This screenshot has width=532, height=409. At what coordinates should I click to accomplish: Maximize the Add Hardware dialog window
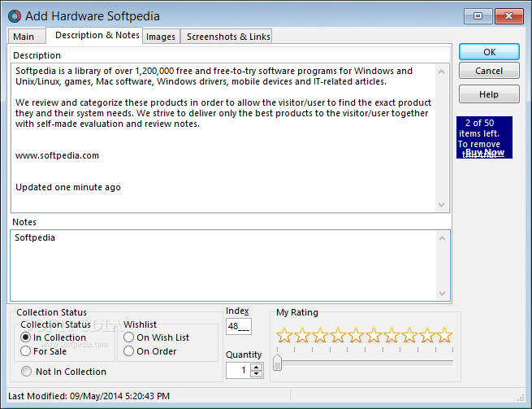coord(478,16)
